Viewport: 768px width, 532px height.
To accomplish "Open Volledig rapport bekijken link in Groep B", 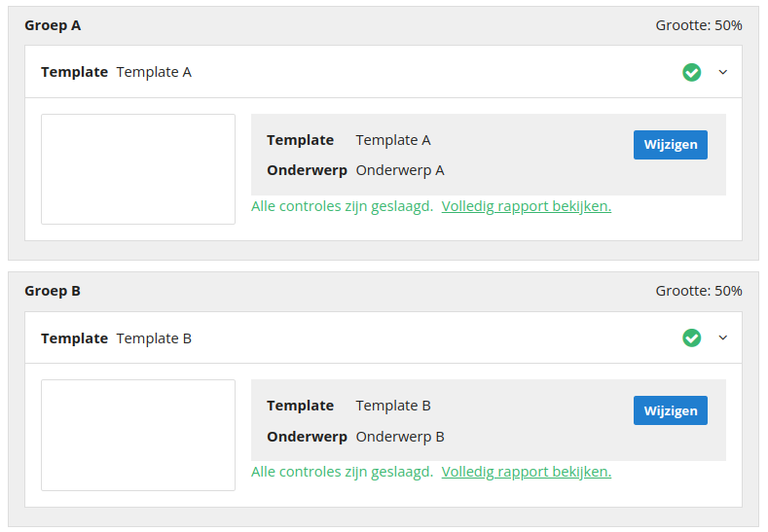I will click(527, 472).
